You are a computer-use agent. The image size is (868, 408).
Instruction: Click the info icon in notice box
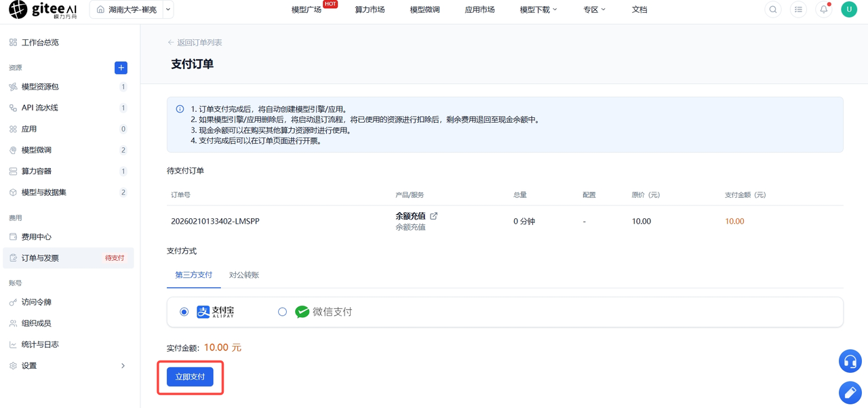(180, 109)
